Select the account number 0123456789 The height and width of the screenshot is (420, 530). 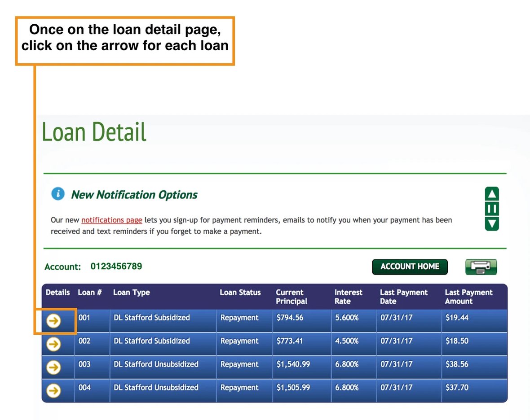click(x=116, y=266)
